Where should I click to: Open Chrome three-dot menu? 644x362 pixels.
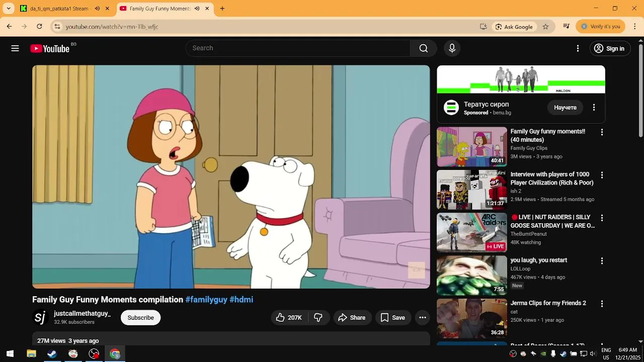[x=635, y=27]
